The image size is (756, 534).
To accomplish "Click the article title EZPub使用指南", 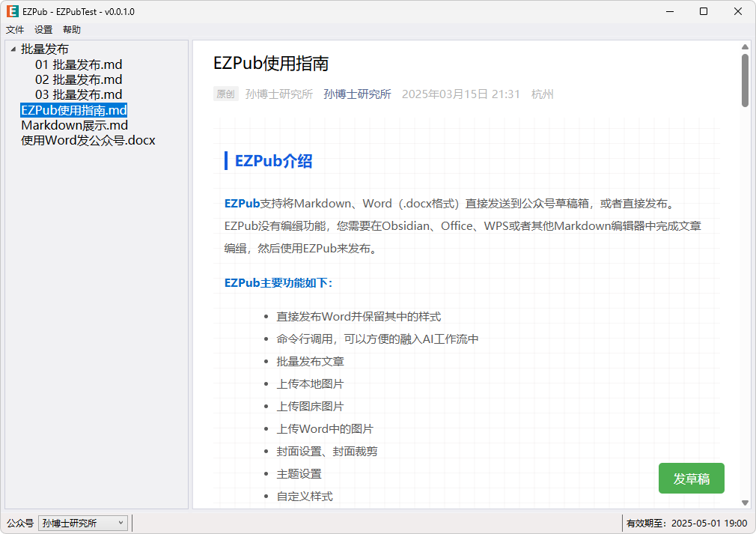I will 271,64.
